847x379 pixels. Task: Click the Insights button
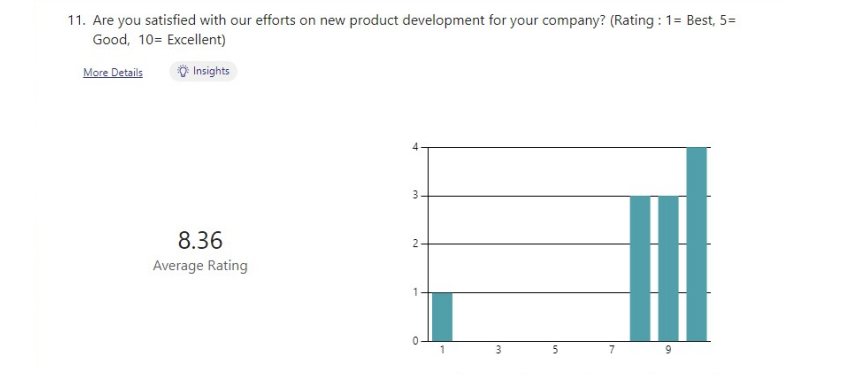click(x=203, y=71)
